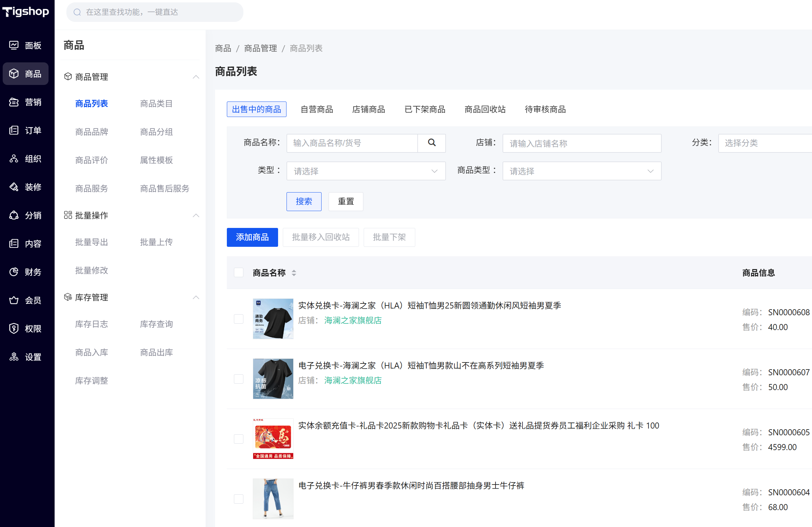Click the sort arrows next to 商品名称
The height and width of the screenshot is (527, 812).
point(294,273)
